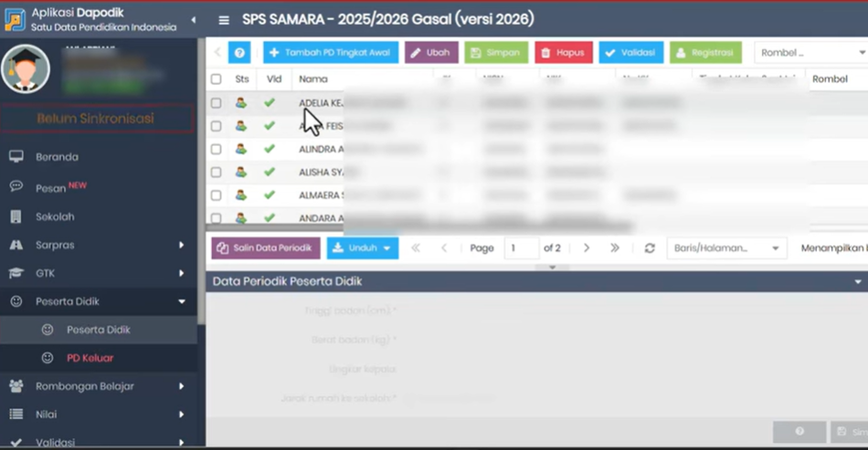
Task: Expand the Sarpras menu arrow
Action: coord(181,245)
